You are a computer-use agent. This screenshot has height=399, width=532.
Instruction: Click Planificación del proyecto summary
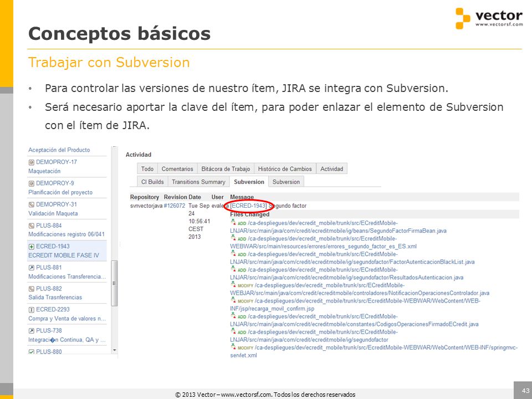(60, 192)
